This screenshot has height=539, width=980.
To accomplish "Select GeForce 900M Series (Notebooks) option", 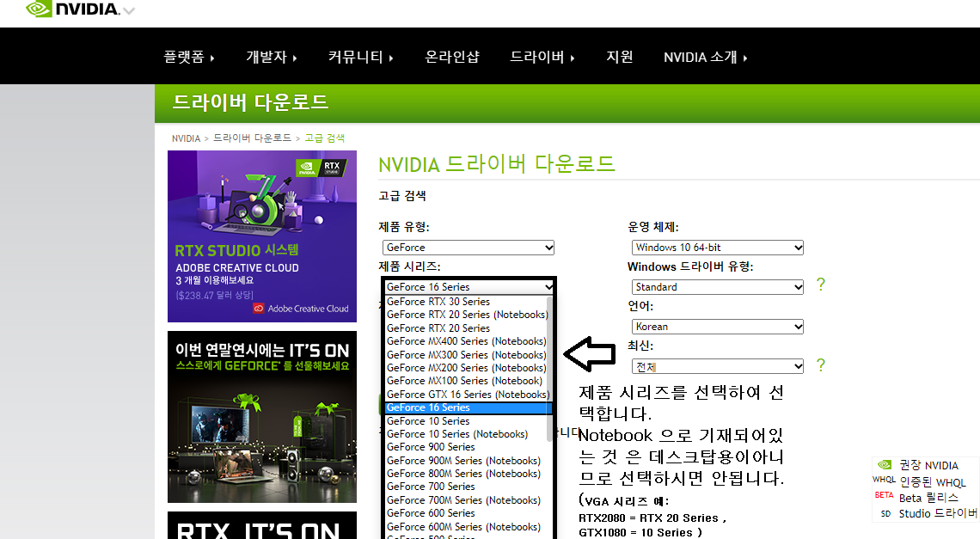I will 466,461.
